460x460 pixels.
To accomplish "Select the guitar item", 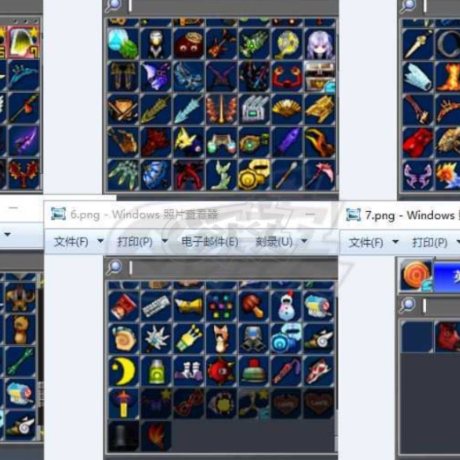I will [x=221, y=44].
